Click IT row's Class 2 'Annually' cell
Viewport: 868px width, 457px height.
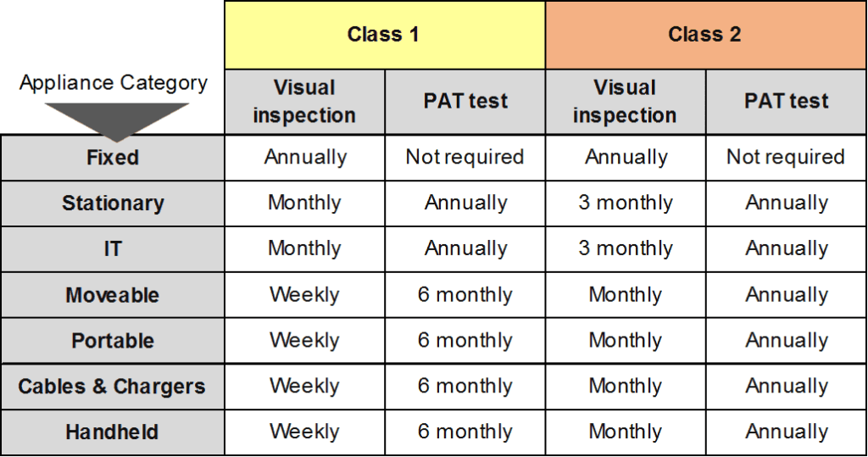point(786,249)
